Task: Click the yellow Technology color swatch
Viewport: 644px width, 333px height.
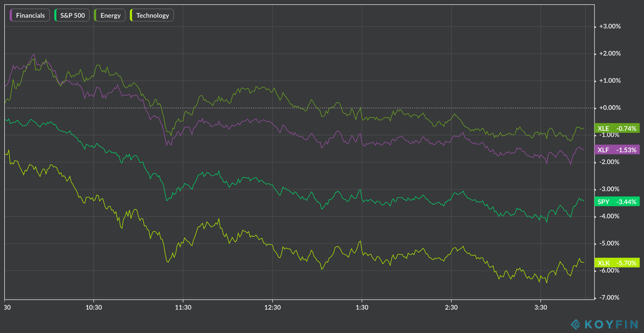Action: (131, 15)
